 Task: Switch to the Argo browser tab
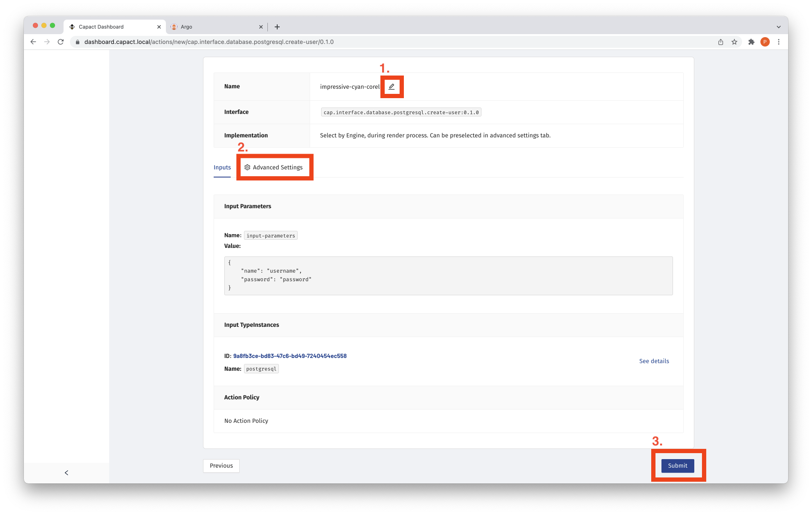pos(213,27)
